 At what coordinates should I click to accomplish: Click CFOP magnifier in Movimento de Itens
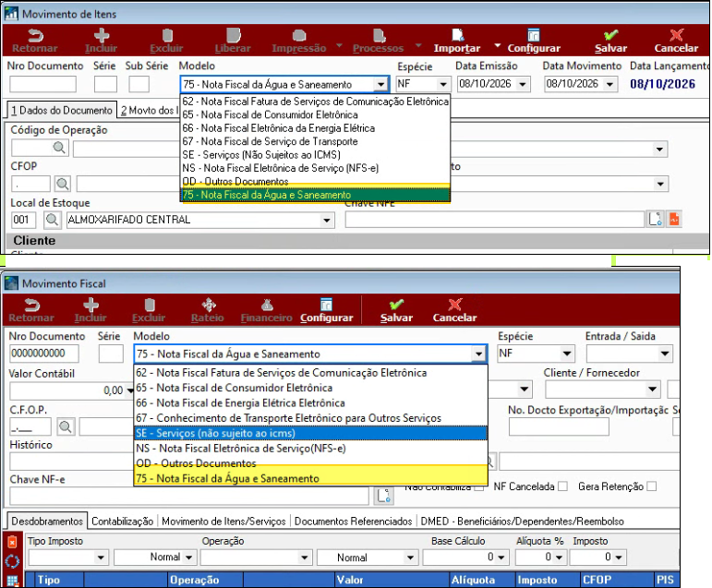click(x=63, y=184)
